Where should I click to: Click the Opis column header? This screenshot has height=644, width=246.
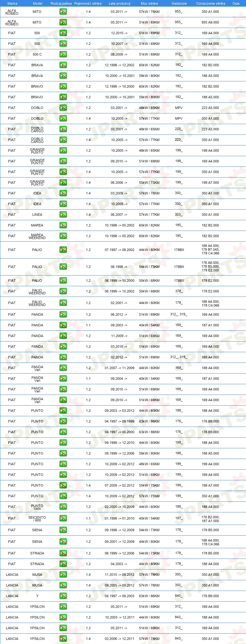(x=236, y=3)
